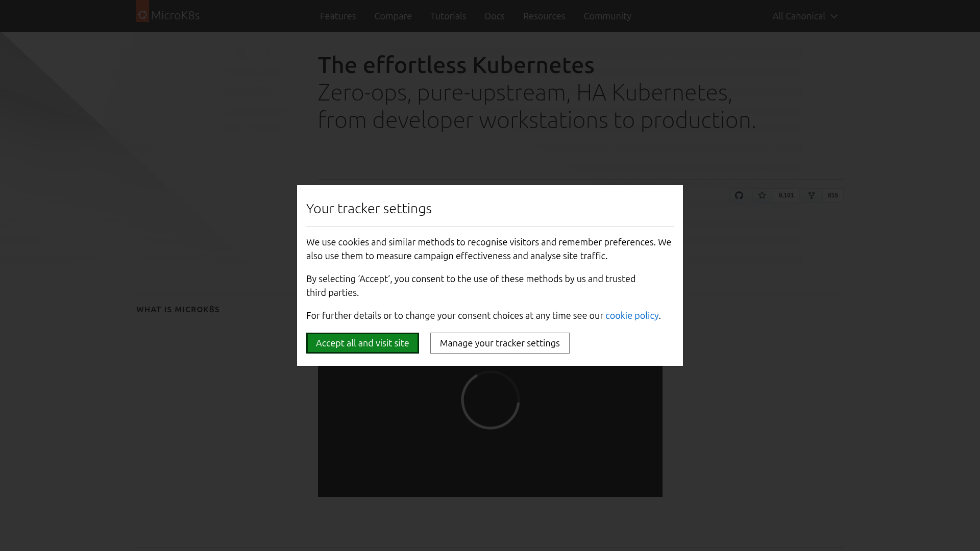The height and width of the screenshot is (551, 980).
Task: Click the GitHub octocat icon
Action: 739,195
